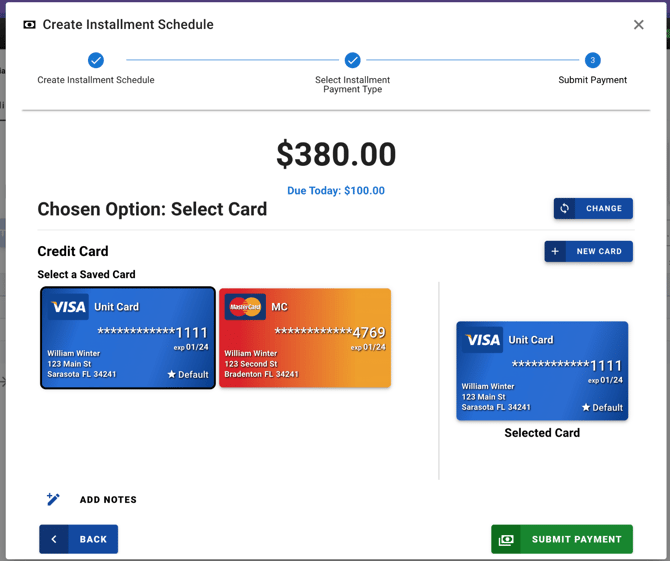This screenshot has width=670, height=561.
Task: Close the Create Installment Schedule dialog
Action: coord(639,25)
